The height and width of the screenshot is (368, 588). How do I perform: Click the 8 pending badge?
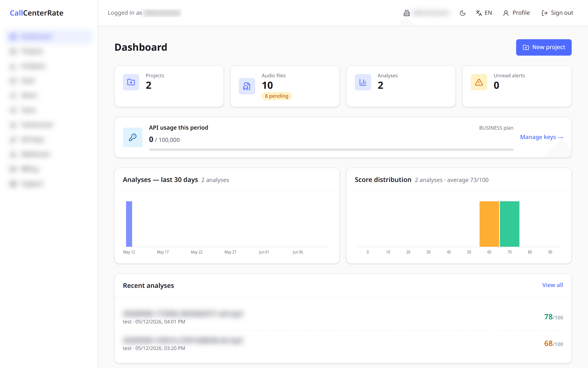tap(276, 96)
